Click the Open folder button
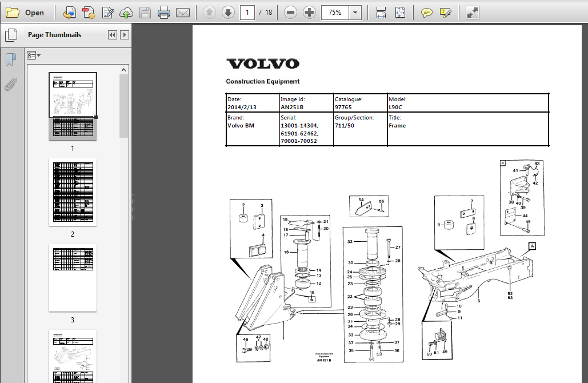Viewport: 588px width, 383px height. pyautogui.click(x=25, y=13)
